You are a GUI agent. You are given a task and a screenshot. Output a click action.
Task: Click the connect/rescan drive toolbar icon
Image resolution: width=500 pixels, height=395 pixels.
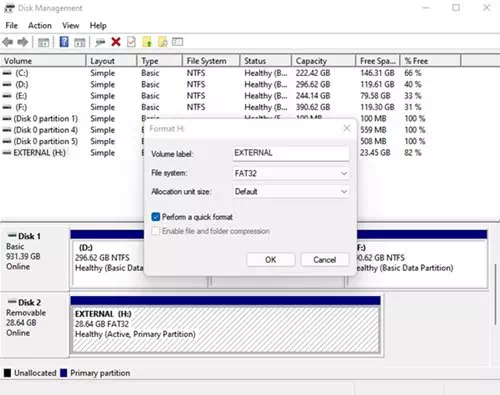[x=100, y=42]
